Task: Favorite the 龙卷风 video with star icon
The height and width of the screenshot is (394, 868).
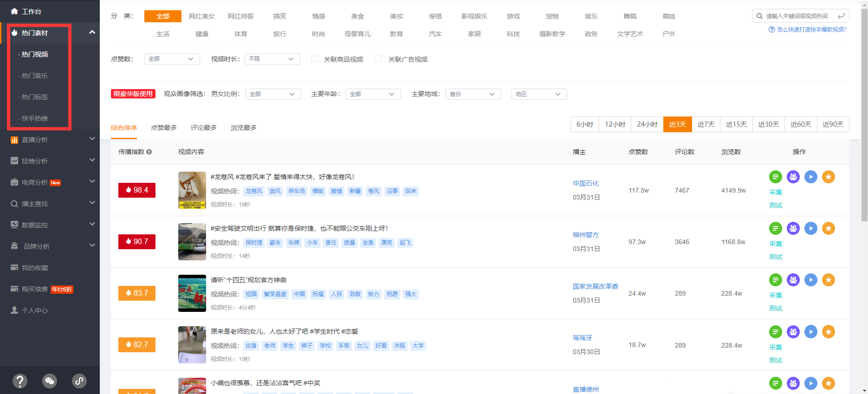Action: point(829,177)
